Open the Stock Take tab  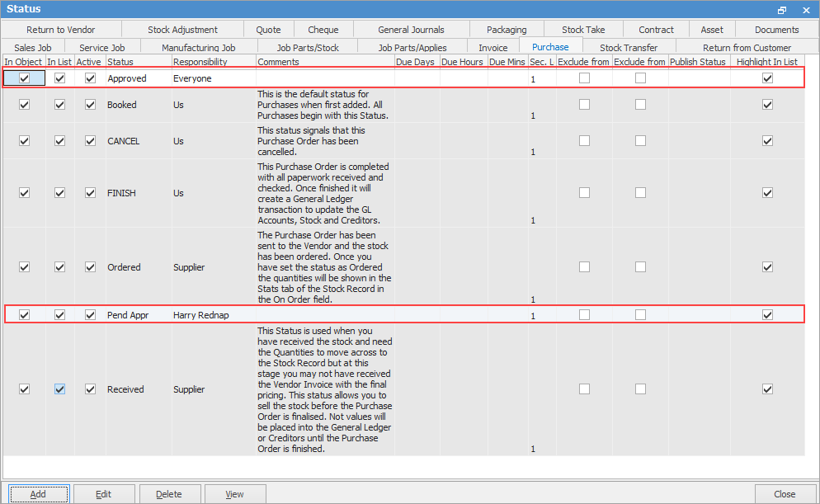coord(583,30)
